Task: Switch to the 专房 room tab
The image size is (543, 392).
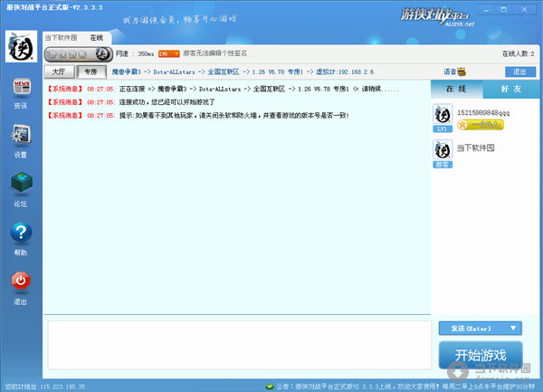Action: click(90, 72)
